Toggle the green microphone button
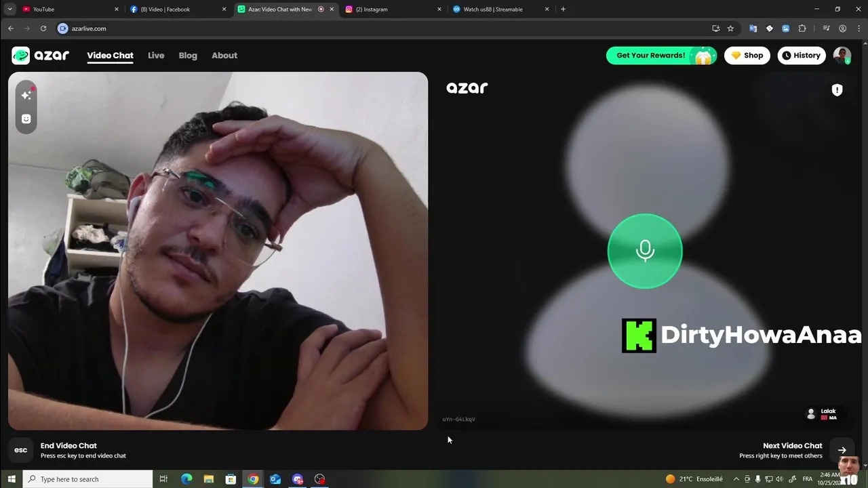 click(x=645, y=251)
